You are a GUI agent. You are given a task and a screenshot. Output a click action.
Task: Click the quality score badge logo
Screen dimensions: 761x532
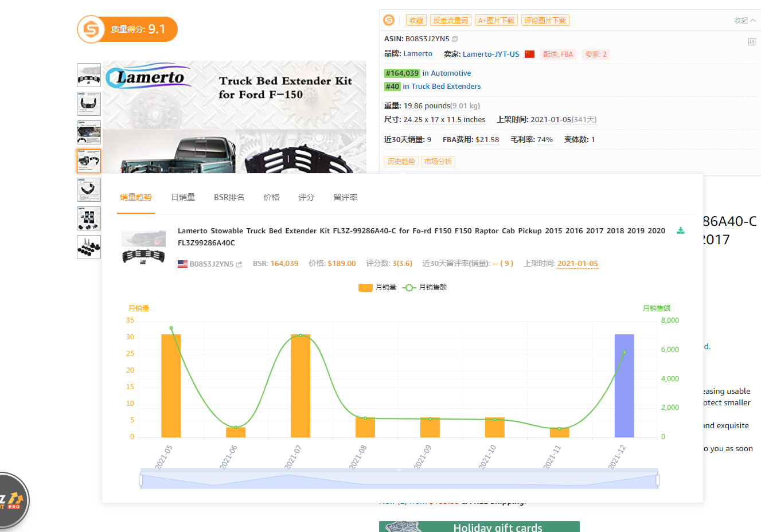(91, 29)
